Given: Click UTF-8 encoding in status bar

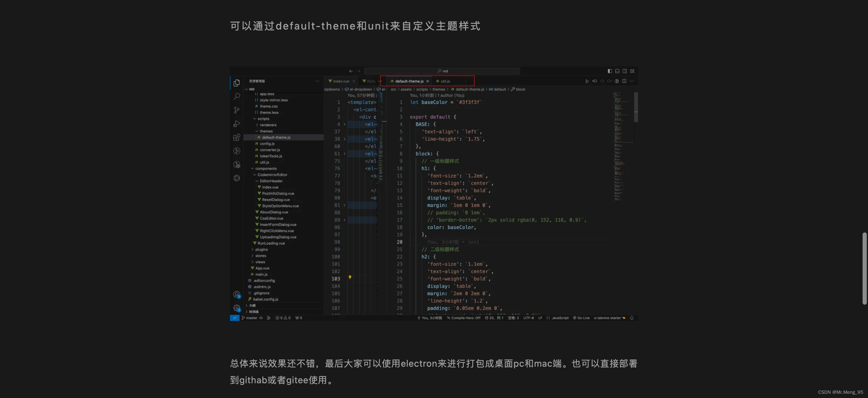Looking at the screenshot, I should [528, 318].
